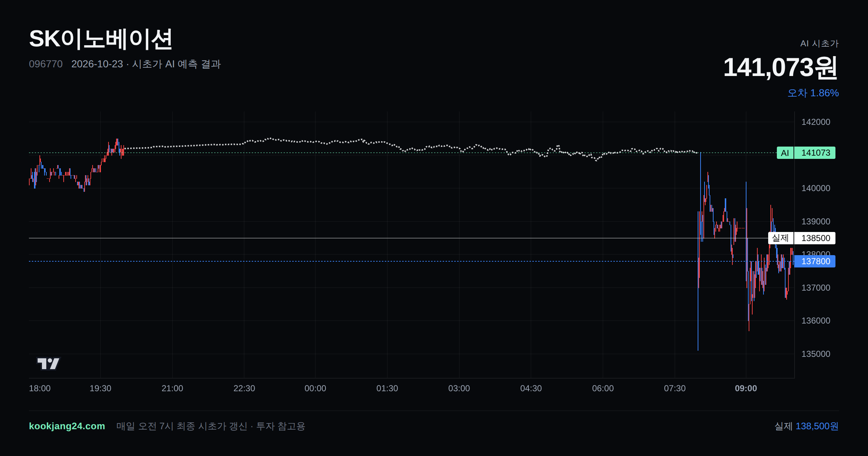
Task: Select the 19:30 time axis label
Action: click(101, 388)
